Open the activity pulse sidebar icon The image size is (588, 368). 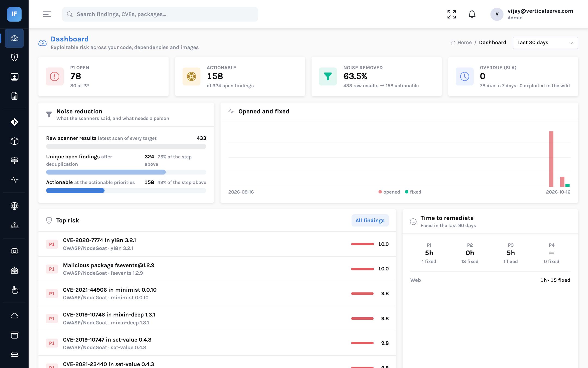click(x=14, y=180)
